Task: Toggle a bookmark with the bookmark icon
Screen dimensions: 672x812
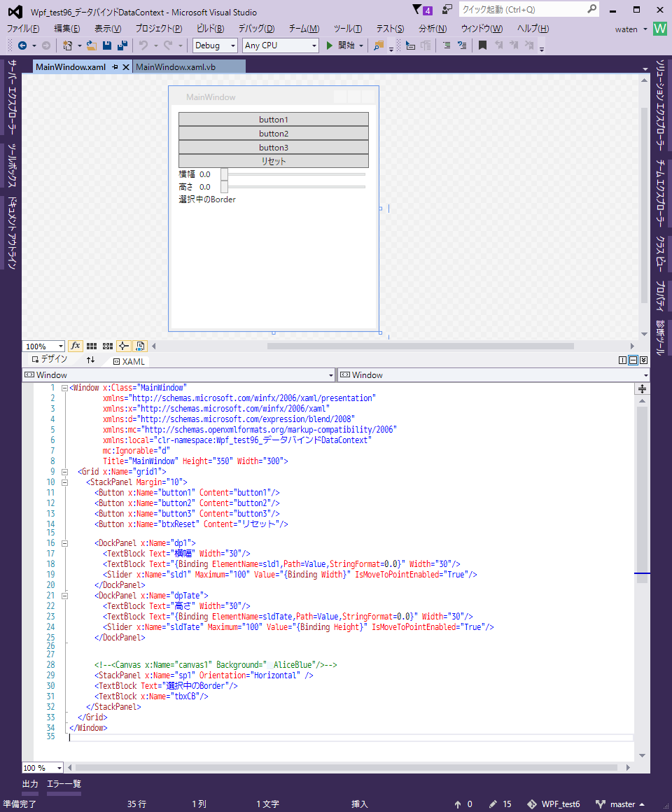Action: coord(482,45)
